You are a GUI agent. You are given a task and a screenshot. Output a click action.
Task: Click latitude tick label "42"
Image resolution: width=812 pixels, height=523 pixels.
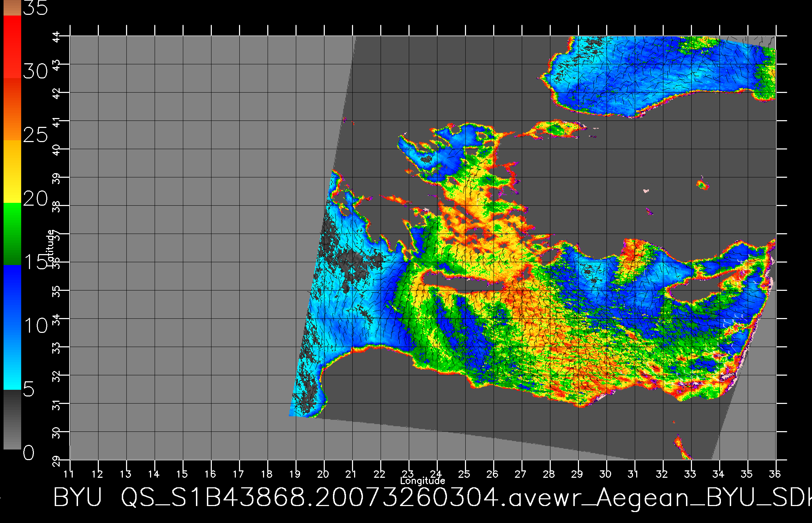pos(56,93)
